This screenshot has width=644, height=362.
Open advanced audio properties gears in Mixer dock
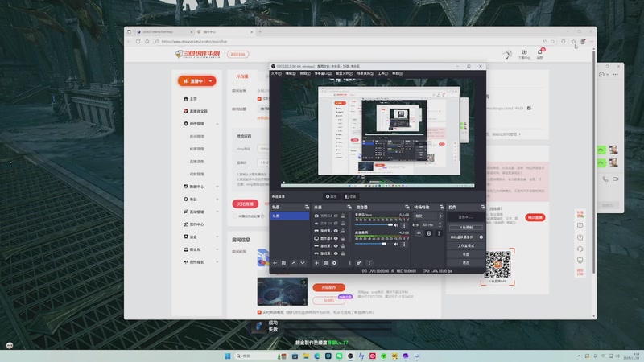click(359, 263)
